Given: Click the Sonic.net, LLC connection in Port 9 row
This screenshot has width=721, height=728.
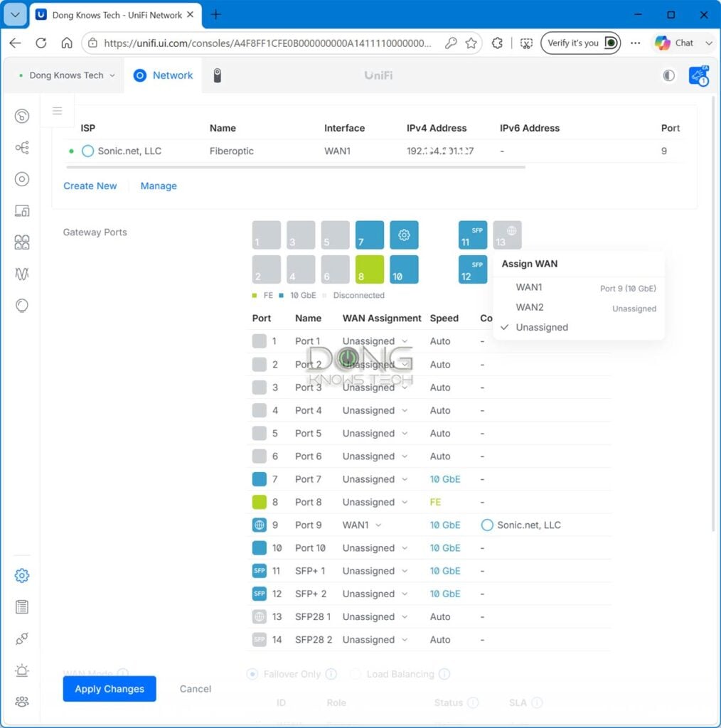Looking at the screenshot, I should pyautogui.click(x=521, y=525).
